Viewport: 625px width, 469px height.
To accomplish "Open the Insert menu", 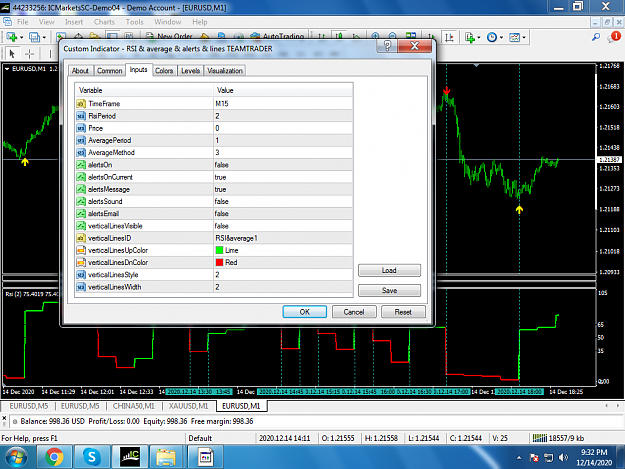I will click(74, 22).
